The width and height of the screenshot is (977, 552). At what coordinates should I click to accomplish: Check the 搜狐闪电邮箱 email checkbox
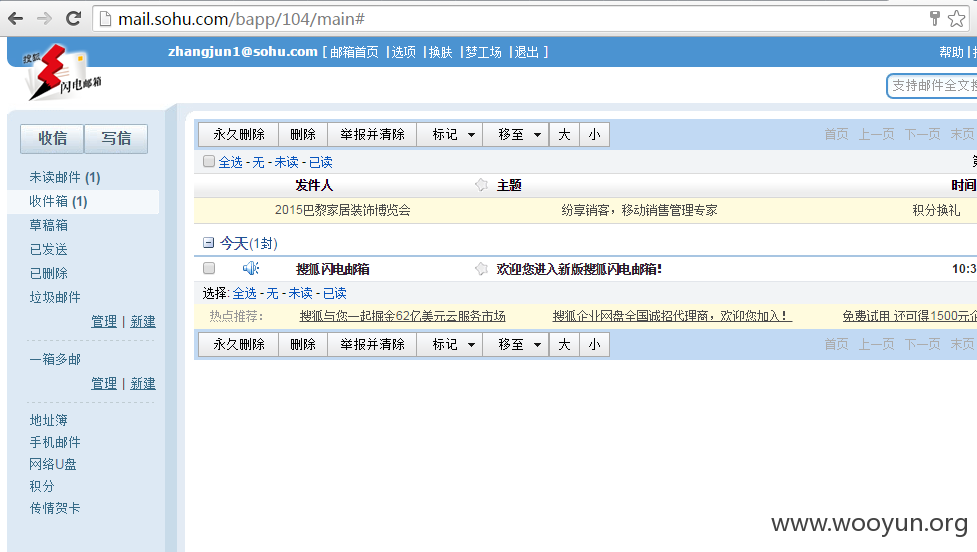pos(209,268)
